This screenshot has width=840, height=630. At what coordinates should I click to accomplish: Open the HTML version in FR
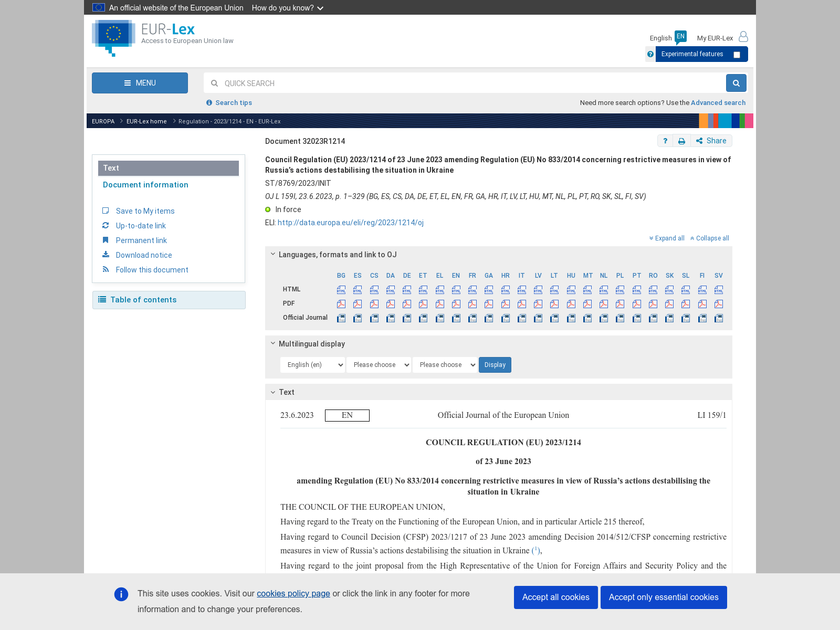(472, 290)
